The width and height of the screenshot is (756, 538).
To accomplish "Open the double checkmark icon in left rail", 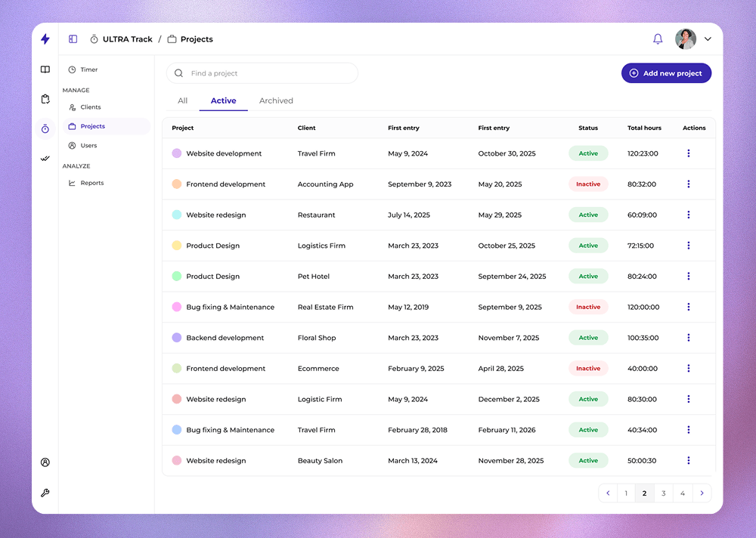I will [x=45, y=158].
